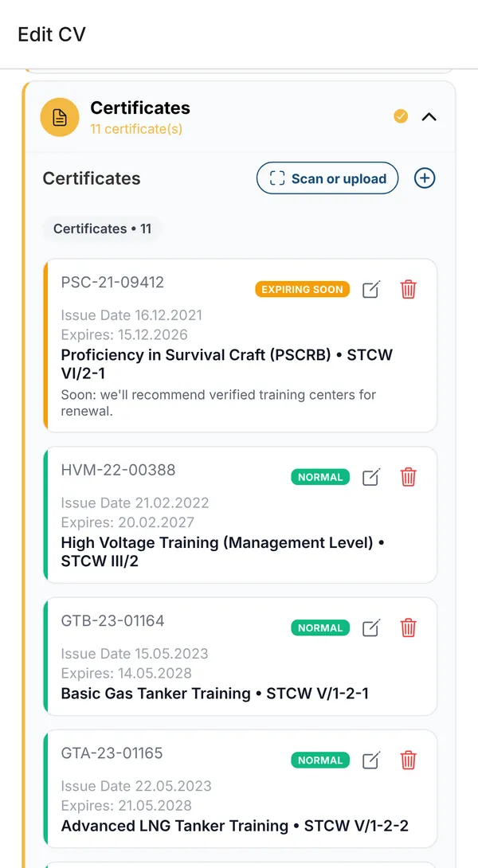Open Scan or upload certificate

[x=327, y=178]
